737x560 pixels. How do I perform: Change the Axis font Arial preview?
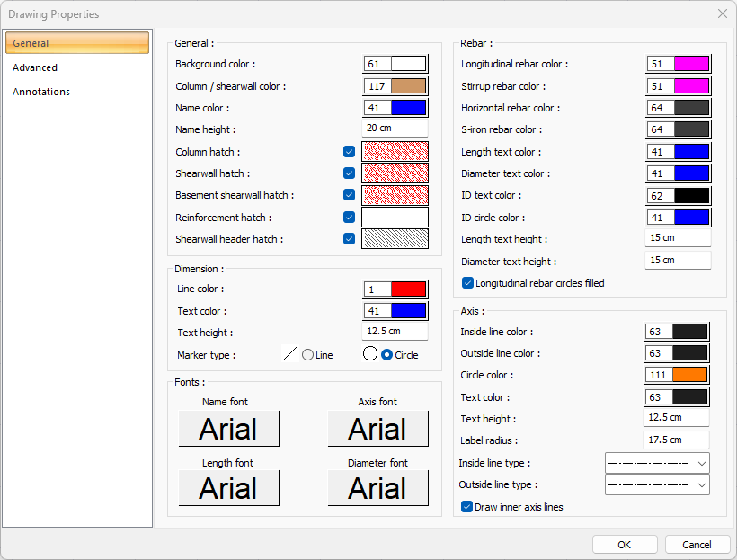[377, 429]
